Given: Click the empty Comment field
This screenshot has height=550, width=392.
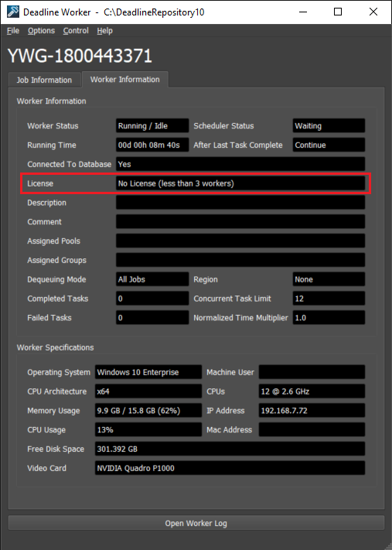Looking at the screenshot, I should coord(240,222).
